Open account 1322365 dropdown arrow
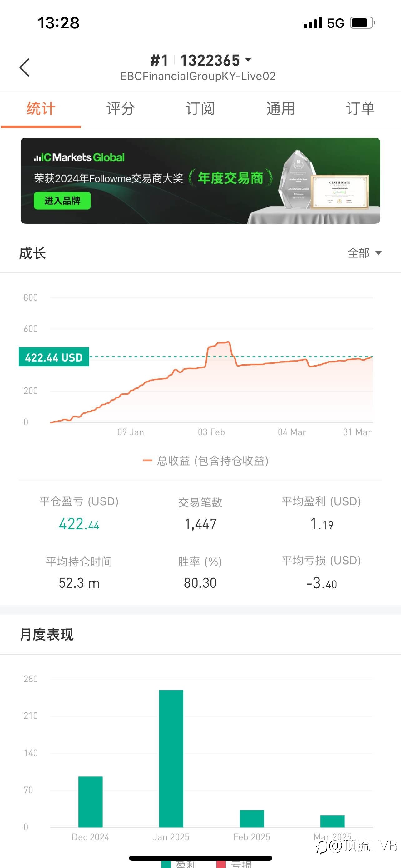Viewport: 401px width, 868px height. [248, 60]
